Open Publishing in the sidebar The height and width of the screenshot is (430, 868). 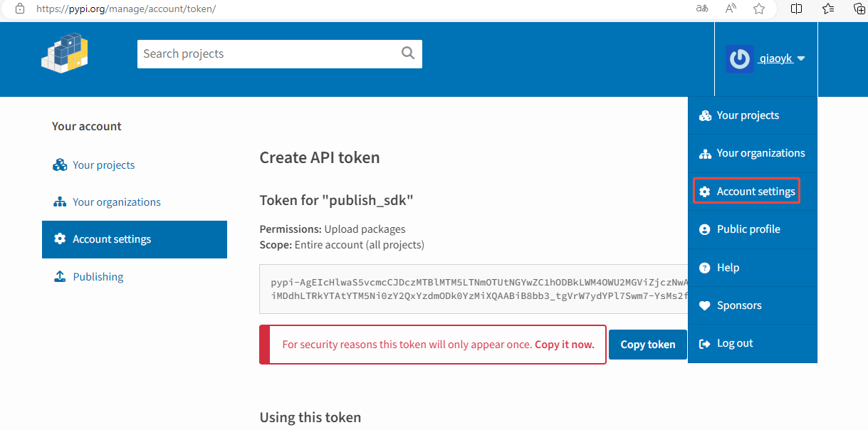pos(98,277)
